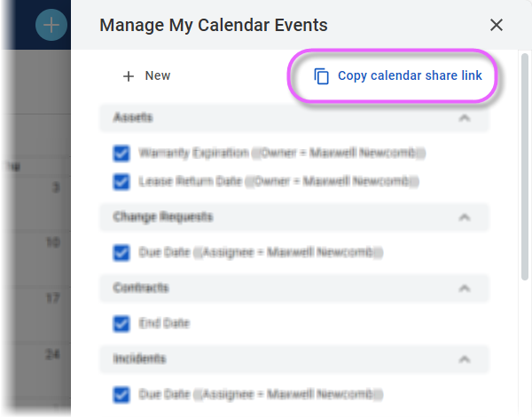Toggle Contracts End Date checkbox
Viewport: 532px width, 418px height.
pyautogui.click(x=121, y=323)
